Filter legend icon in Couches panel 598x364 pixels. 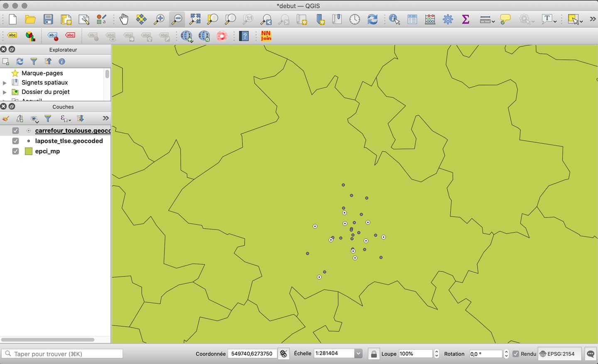tap(48, 119)
